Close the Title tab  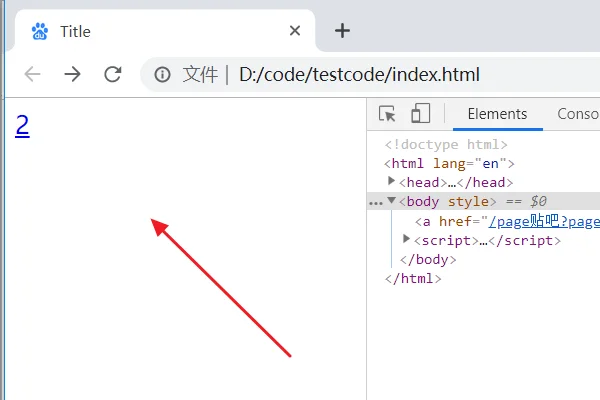(x=295, y=31)
